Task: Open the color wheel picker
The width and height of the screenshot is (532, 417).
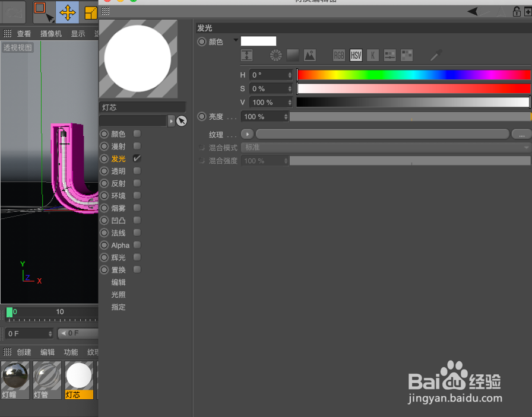Action: pos(275,55)
